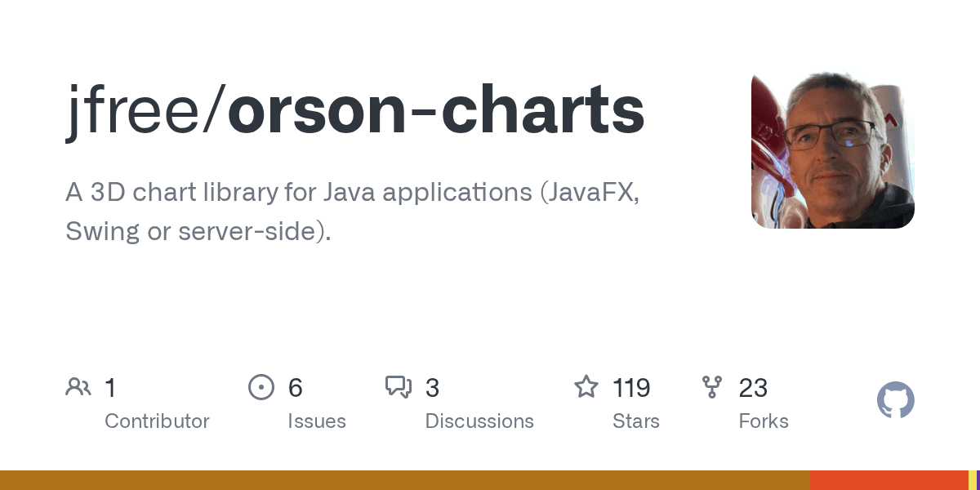Viewport: 980px width, 490px height.
Task: Open the "Contributor" label
Action: [157, 421]
